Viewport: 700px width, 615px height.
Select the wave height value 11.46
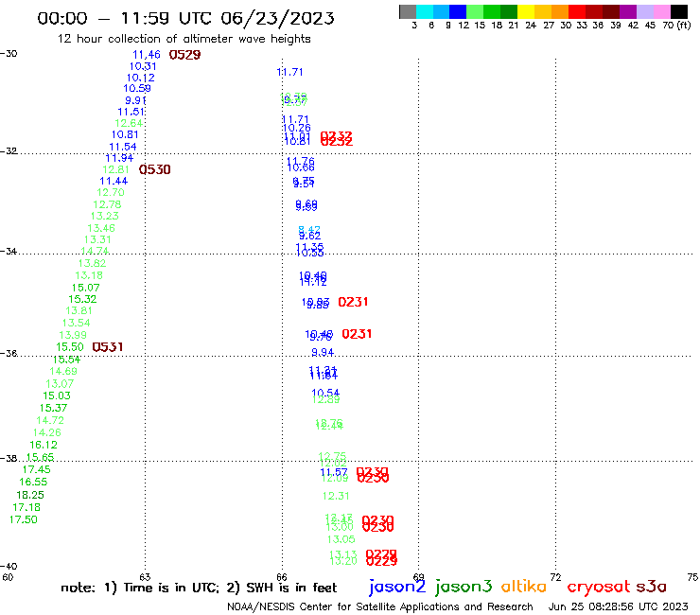pos(147,55)
